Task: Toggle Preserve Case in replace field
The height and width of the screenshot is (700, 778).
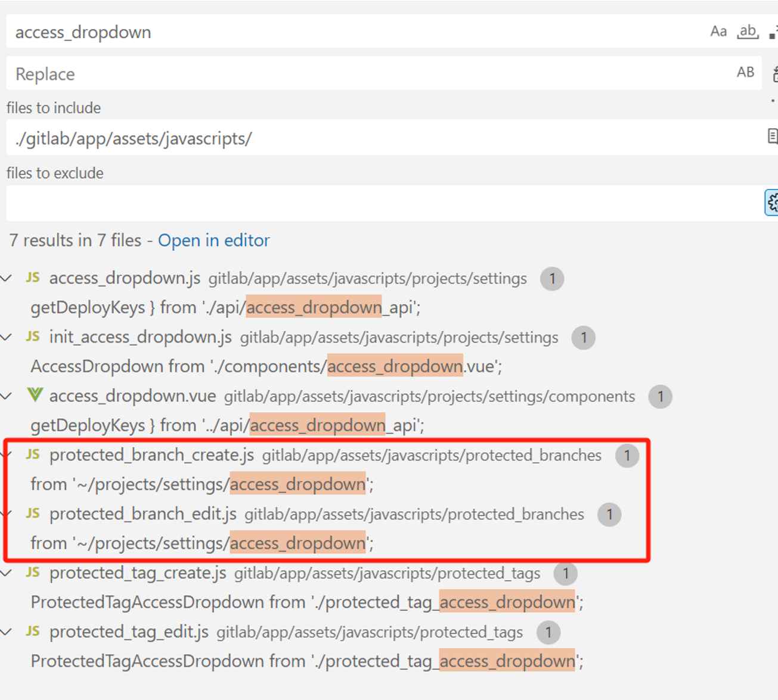Action: [745, 73]
